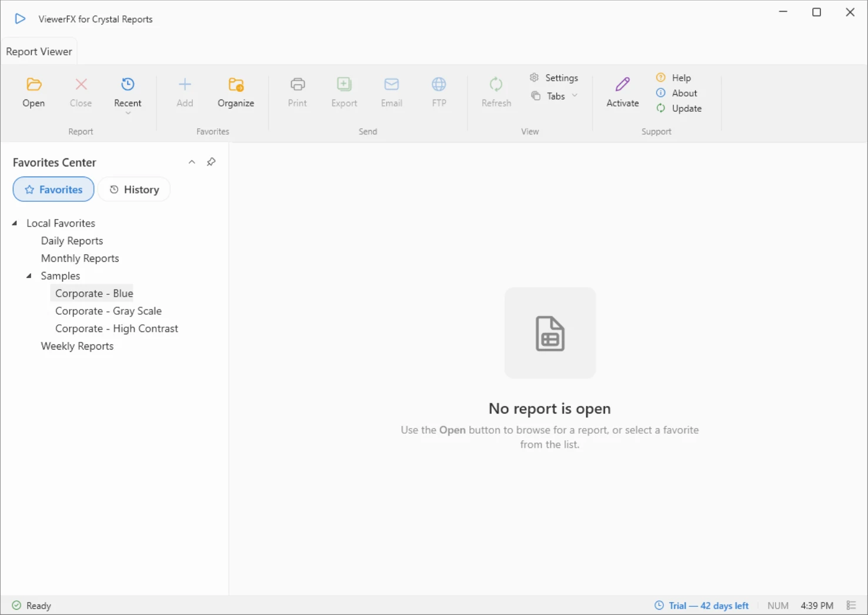Click the empty report placeholder icon

coord(550,333)
